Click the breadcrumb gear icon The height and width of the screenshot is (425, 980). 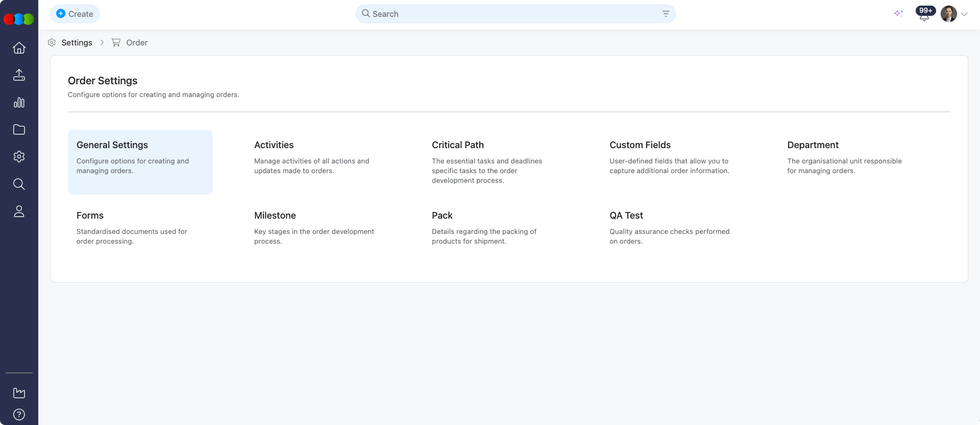click(52, 42)
